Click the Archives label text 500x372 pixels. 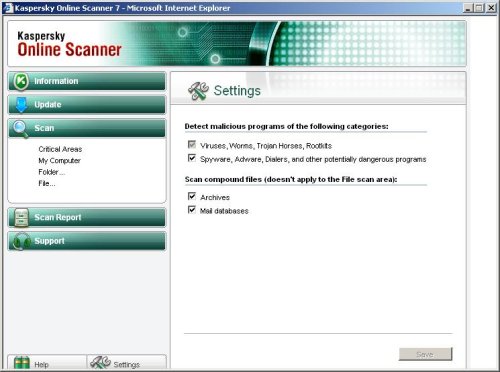[215, 197]
